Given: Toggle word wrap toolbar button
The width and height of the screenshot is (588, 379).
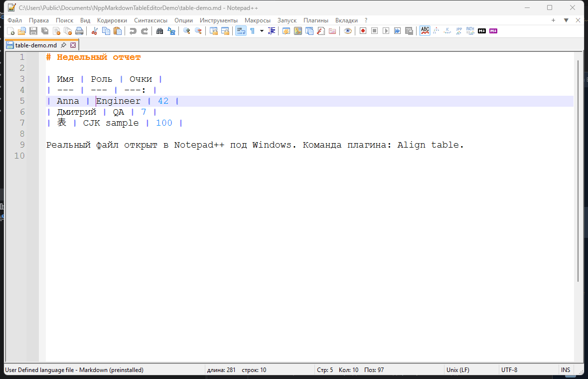Looking at the screenshot, I should coord(241,31).
